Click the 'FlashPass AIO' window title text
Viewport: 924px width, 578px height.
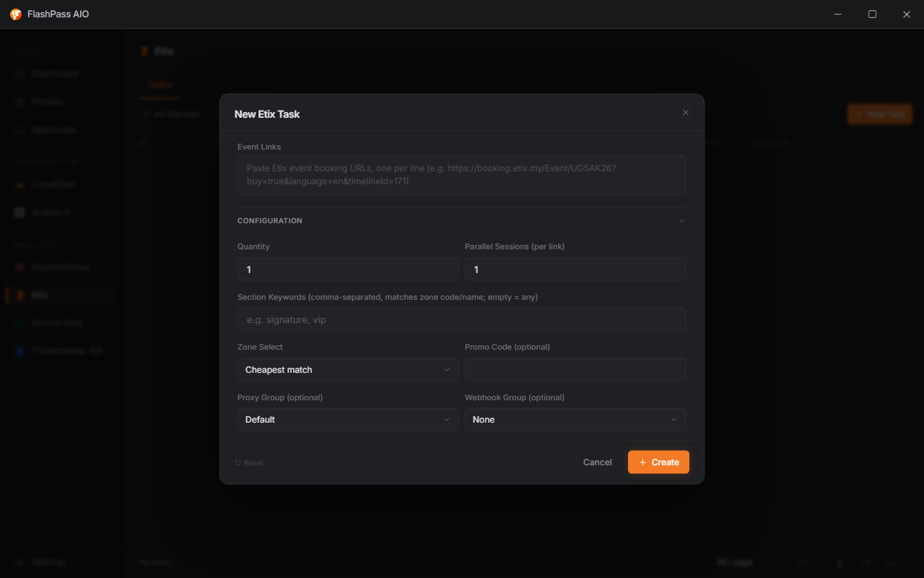coord(58,14)
